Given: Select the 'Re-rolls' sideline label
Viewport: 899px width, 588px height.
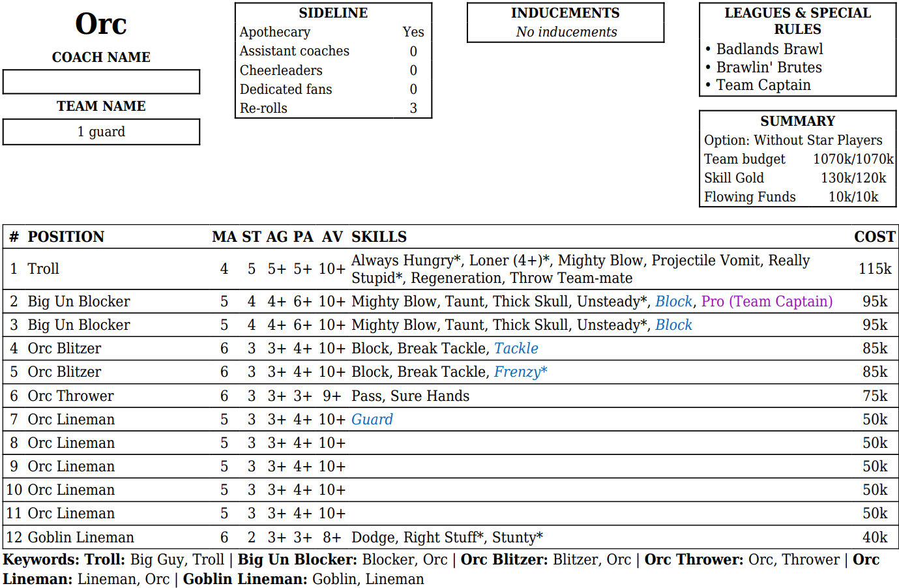Looking at the screenshot, I should click(x=263, y=108).
